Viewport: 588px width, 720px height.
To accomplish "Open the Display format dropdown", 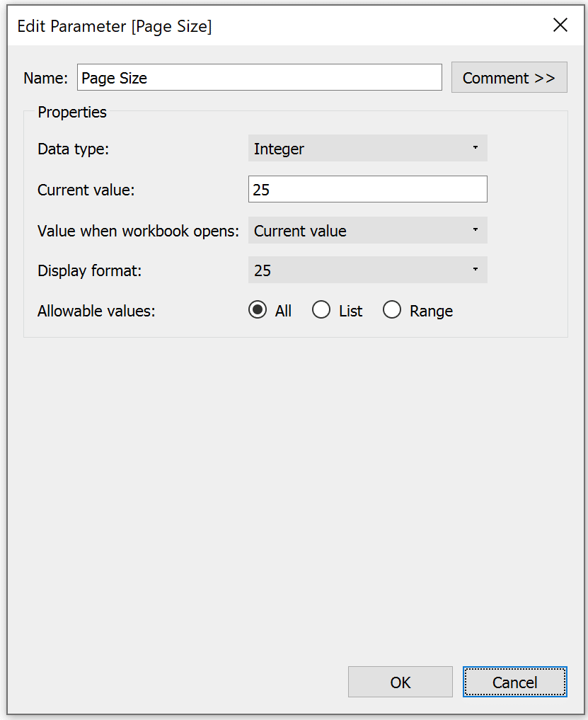I will tap(367, 270).
